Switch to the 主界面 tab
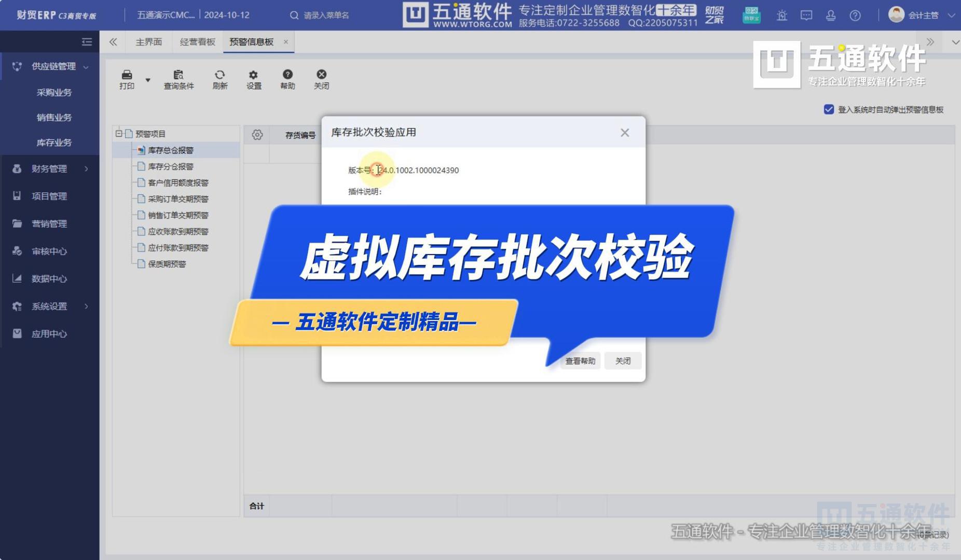The width and height of the screenshot is (961, 560). point(148,42)
